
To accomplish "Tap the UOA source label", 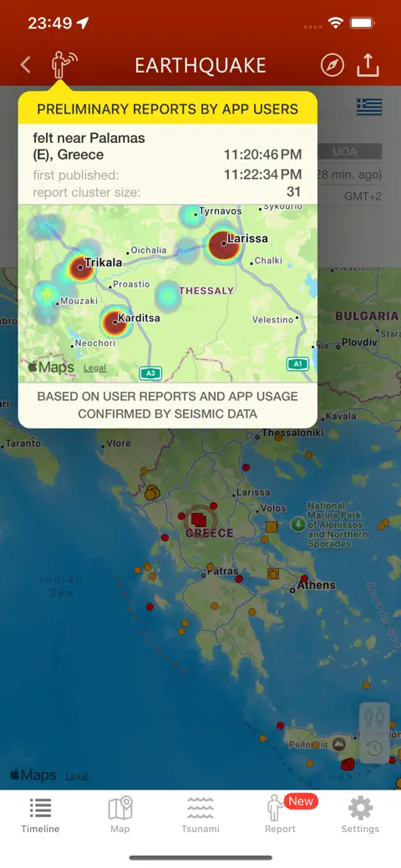I will click(345, 151).
